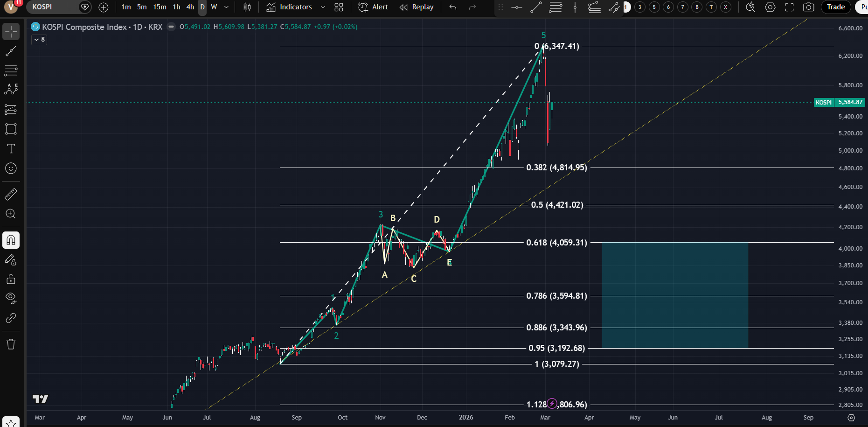Select the Elliott wave pattern tool
The width and height of the screenshot is (868, 427).
[x=11, y=89]
